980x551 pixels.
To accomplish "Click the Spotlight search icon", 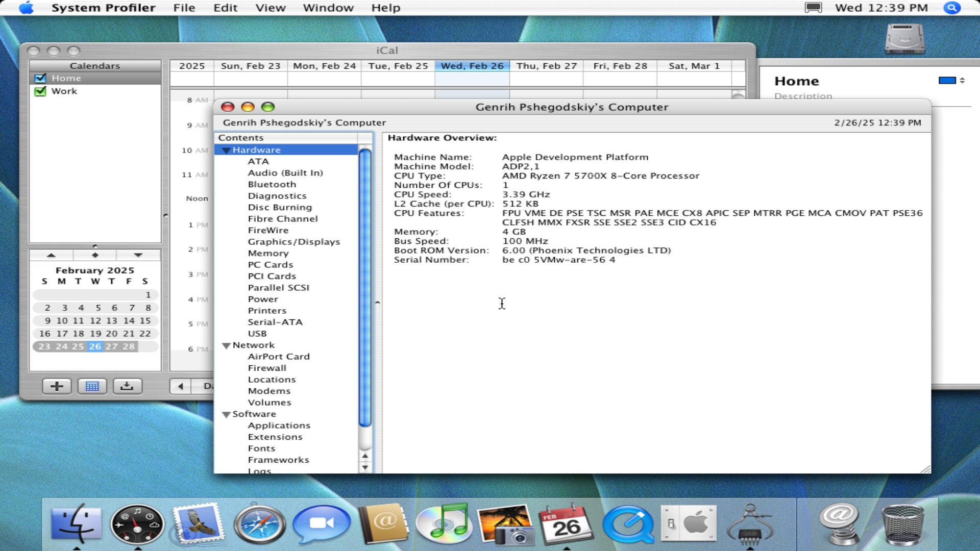I will click(951, 8).
